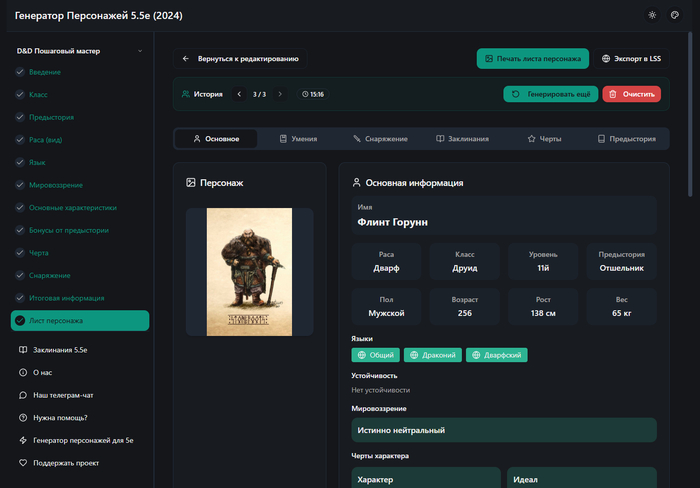Screen dimensions: 700x488
Task: Switch to the Умения tab
Action: pos(298,139)
